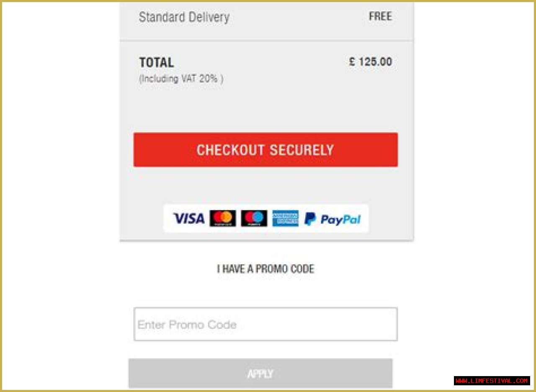
Task: Click the blank space between the promo heading and field
Action: click(265, 292)
